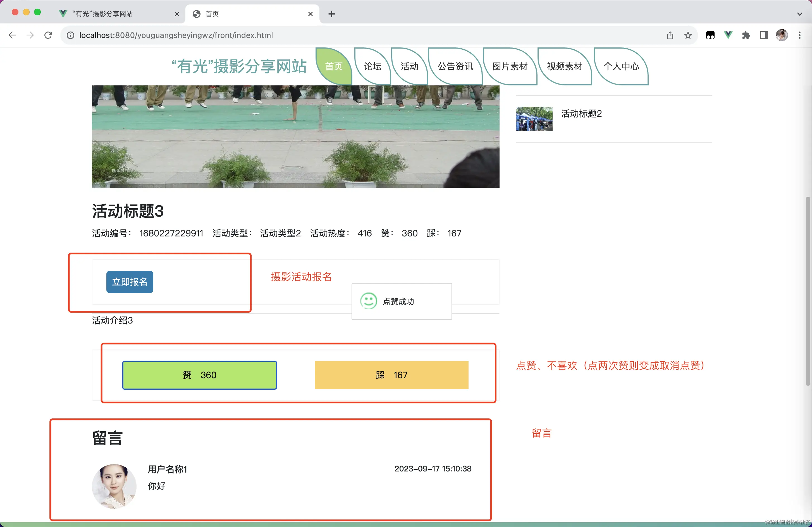Open the 活动标题2 link
Viewport: 812px width, 527px height.
[x=581, y=114]
